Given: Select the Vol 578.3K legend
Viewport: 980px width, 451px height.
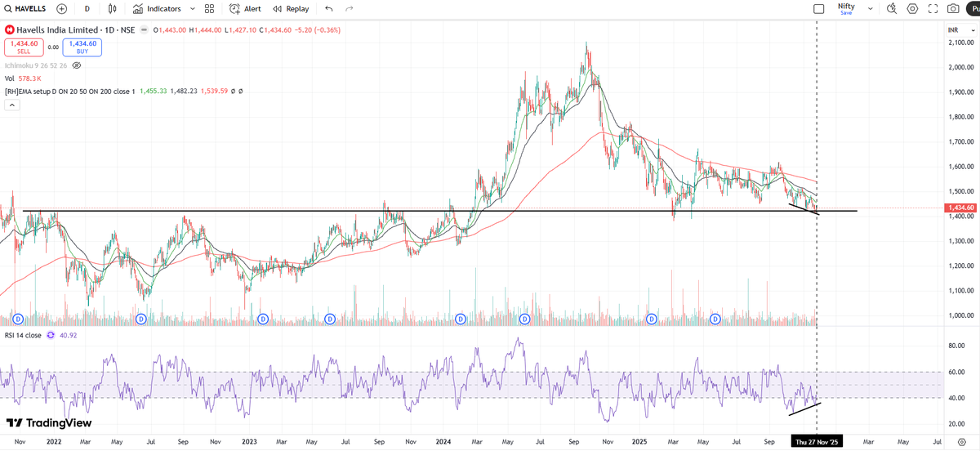Looking at the screenshot, I should pos(24,78).
